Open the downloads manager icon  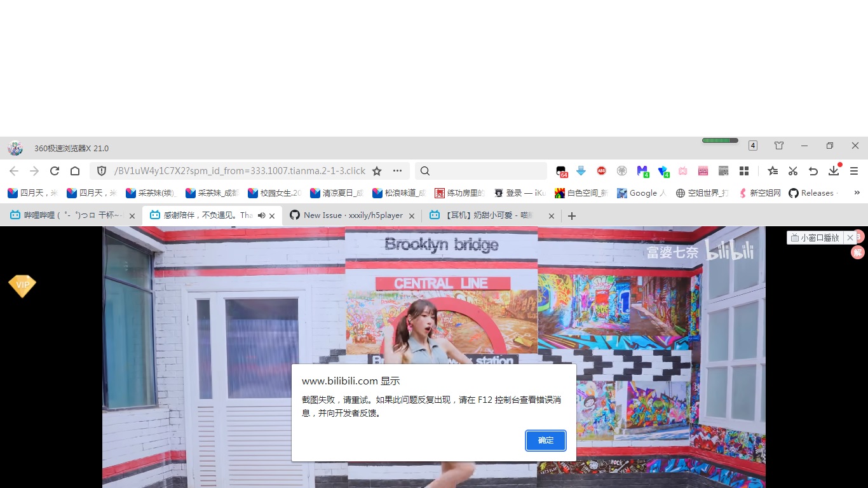tap(833, 171)
